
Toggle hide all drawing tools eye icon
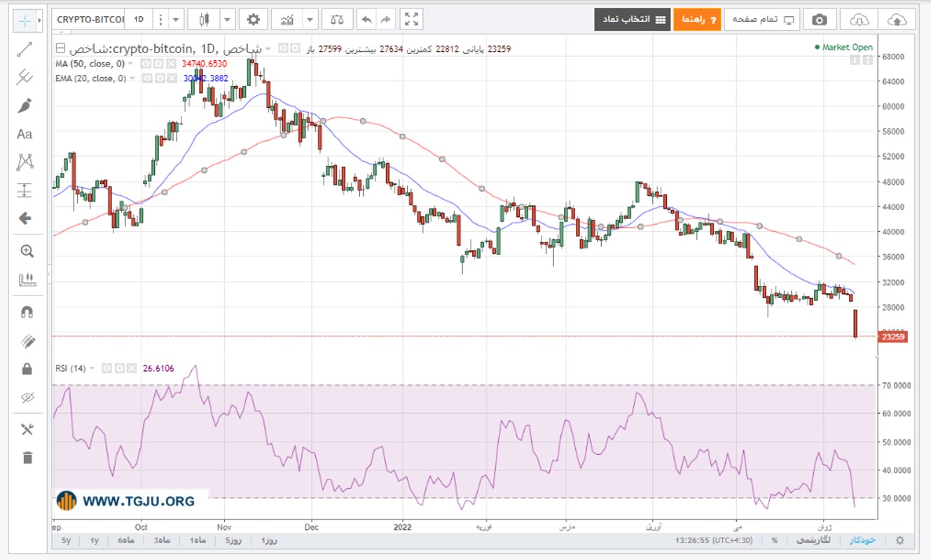pos(27,398)
